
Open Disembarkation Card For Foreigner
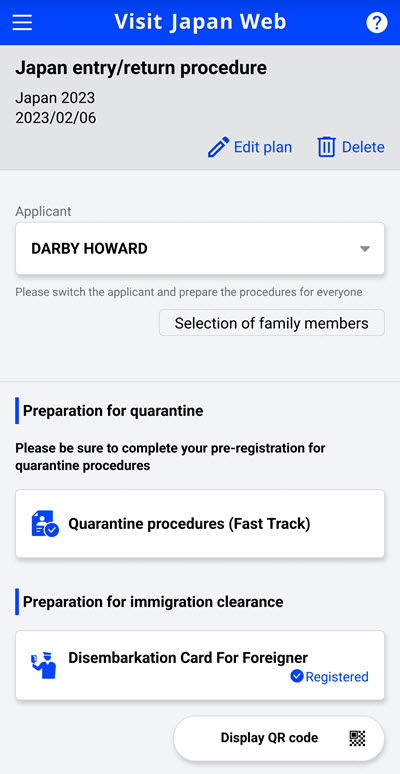(200, 665)
